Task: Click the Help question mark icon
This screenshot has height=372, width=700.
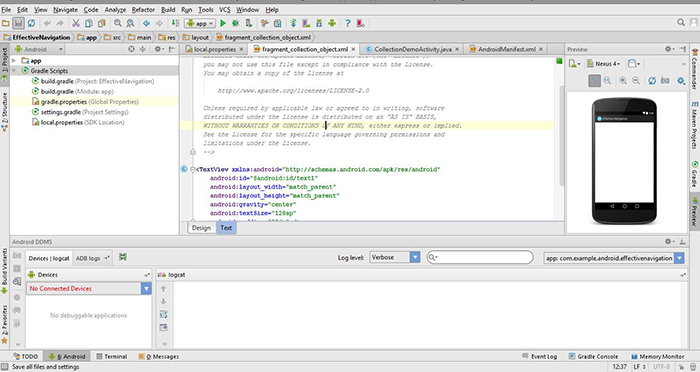Action: point(348,23)
